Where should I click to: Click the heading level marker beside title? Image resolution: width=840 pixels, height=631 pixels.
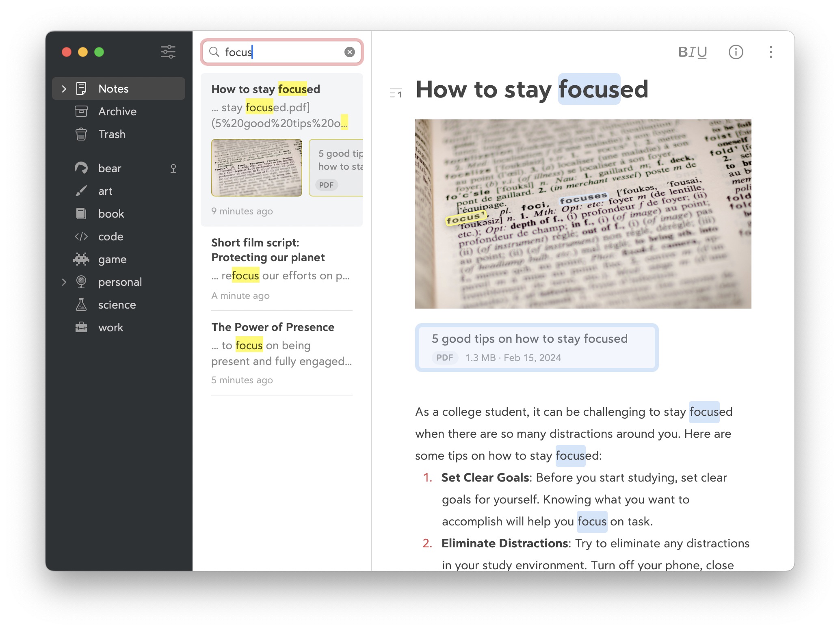tap(396, 93)
